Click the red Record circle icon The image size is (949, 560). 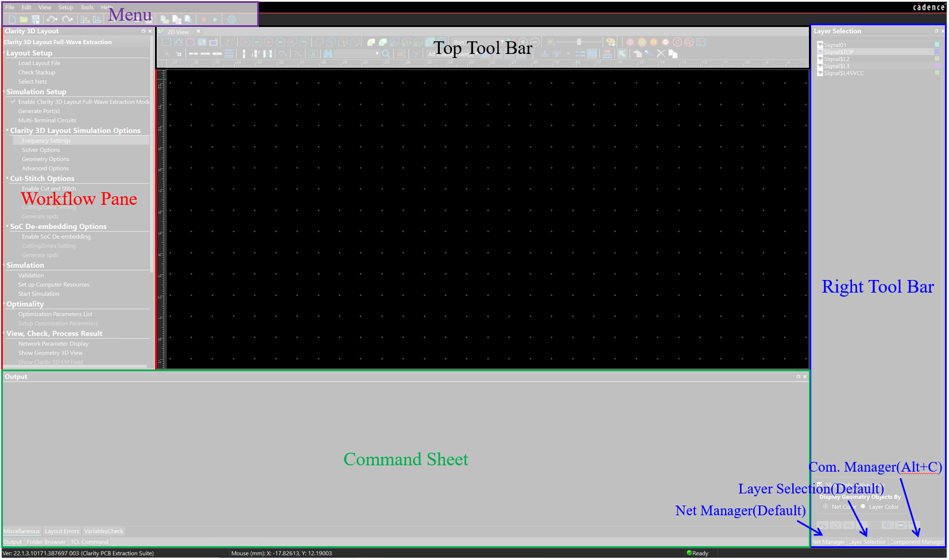pyautogui.click(x=204, y=20)
